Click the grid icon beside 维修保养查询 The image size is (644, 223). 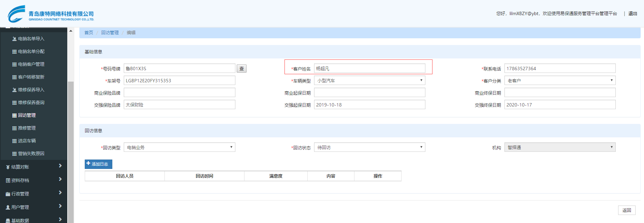pos(14,102)
